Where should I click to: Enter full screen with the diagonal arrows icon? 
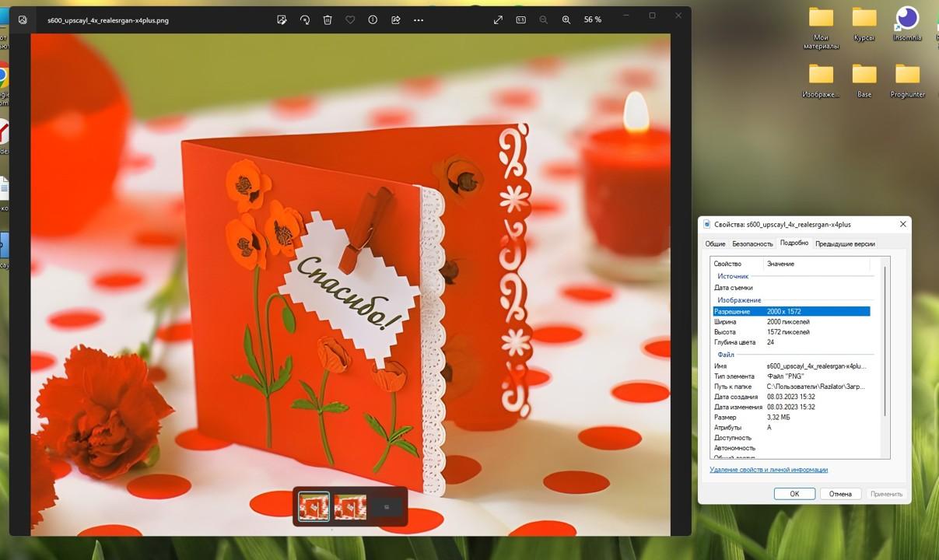498,20
